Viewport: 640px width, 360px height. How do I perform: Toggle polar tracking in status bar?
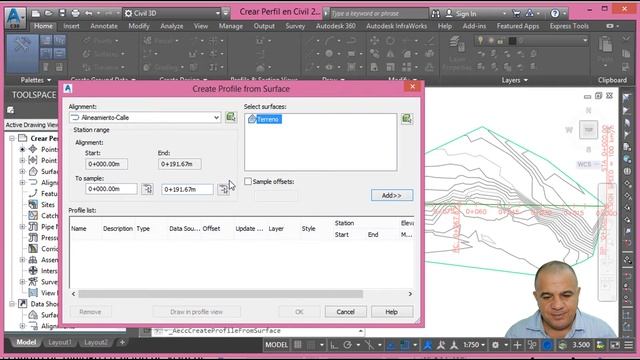pyautogui.click(x=347, y=345)
